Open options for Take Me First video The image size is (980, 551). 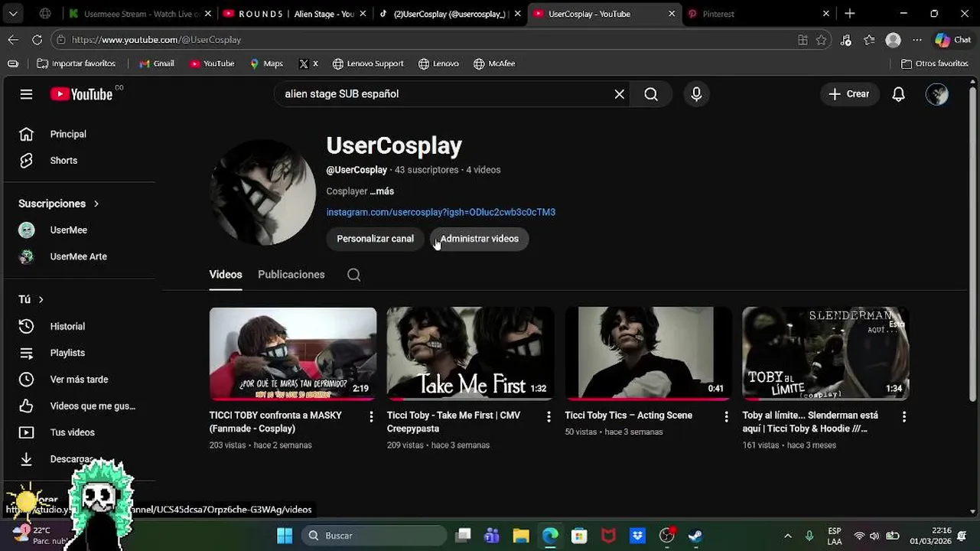click(549, 417)
